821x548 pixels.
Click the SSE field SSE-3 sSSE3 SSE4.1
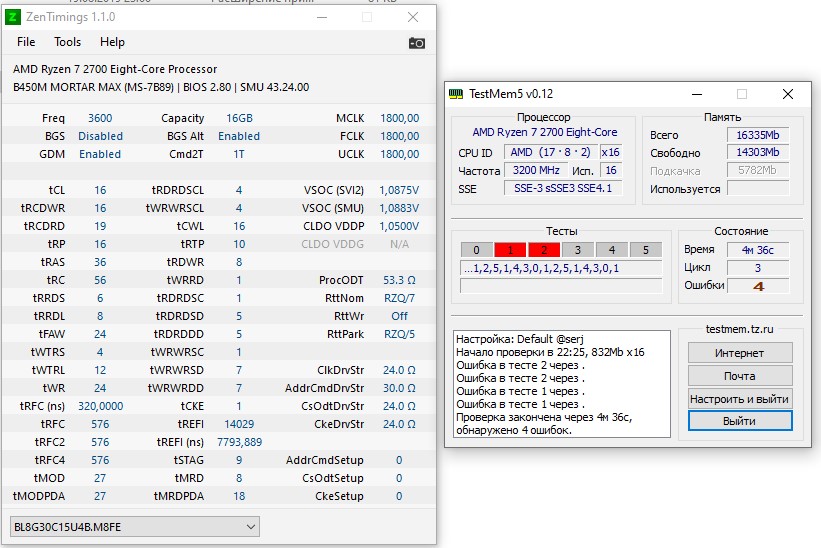pos(563,188)
